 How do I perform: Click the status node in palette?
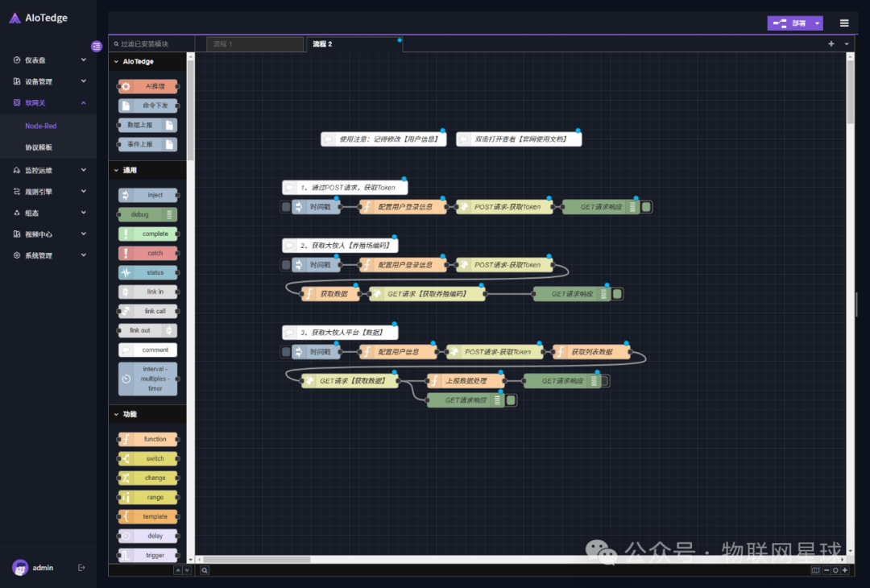[x=148, y=272]
